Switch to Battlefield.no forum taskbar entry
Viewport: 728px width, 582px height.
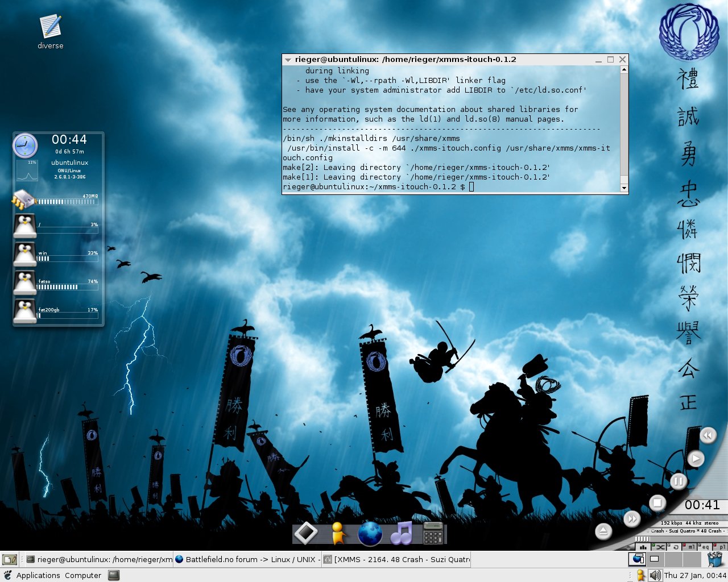pyautogui.click(x=247, y=559)
